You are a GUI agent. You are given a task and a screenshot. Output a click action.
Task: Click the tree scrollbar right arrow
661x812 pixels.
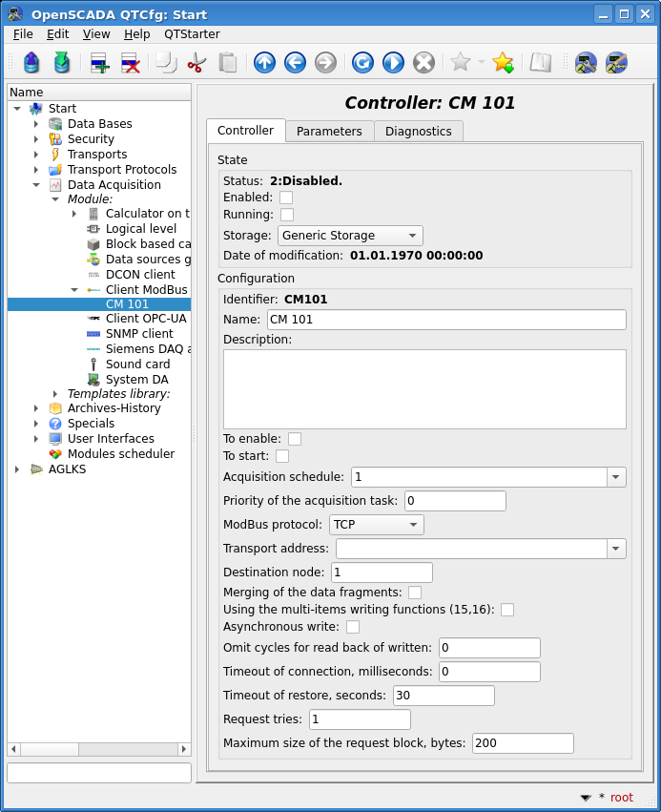point(184,749)
